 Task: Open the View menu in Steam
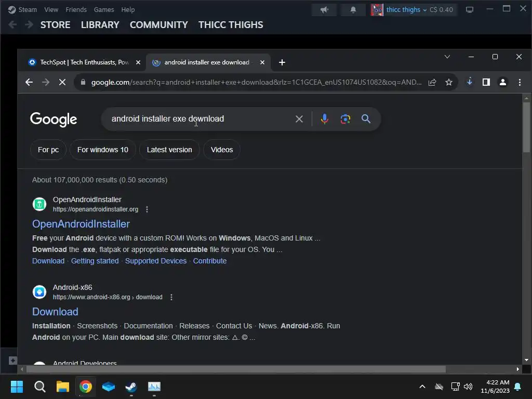click(51, 9)
